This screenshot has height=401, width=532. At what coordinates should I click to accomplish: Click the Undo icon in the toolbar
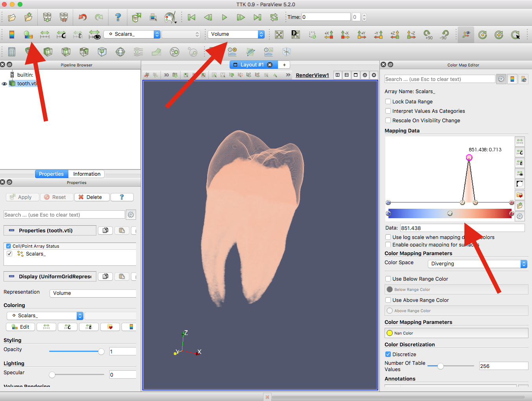pos(83,17)
